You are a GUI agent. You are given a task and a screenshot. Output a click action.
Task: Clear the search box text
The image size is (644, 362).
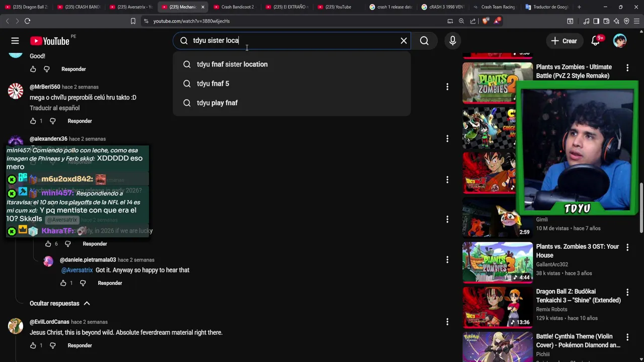tap(404, 41)
